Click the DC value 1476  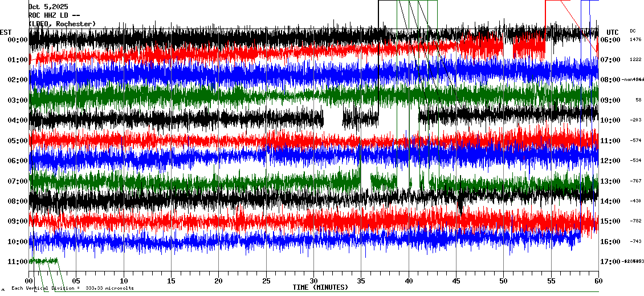635,40
